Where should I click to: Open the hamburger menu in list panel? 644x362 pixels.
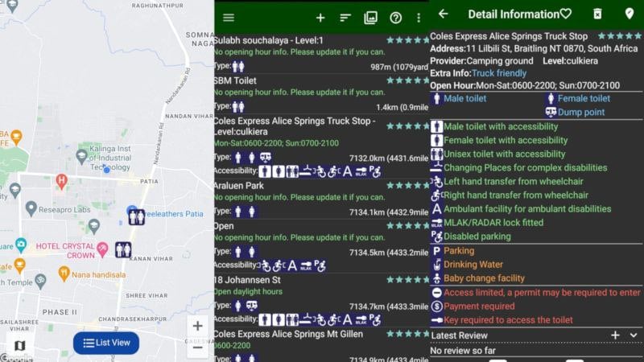229,18
